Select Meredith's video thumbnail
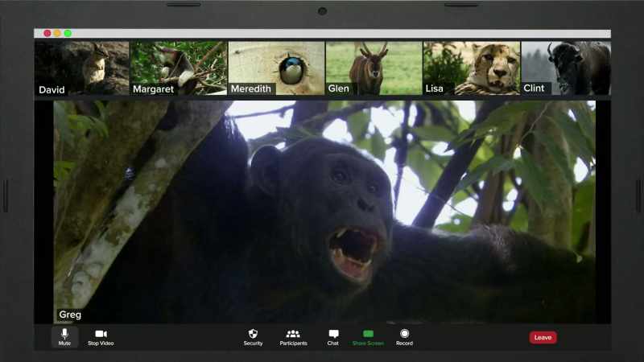The height and width of the screenshot is (362, 644). pos(276,68)
